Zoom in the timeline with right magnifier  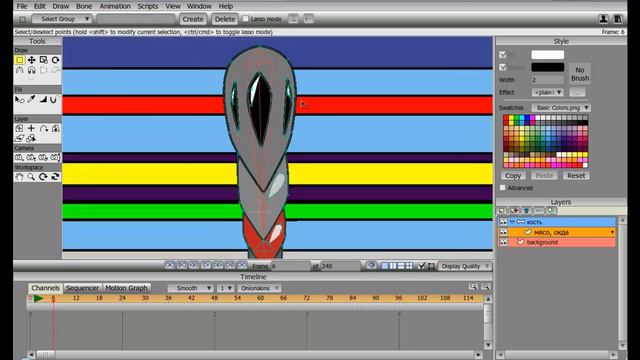(x=485, y=287)
